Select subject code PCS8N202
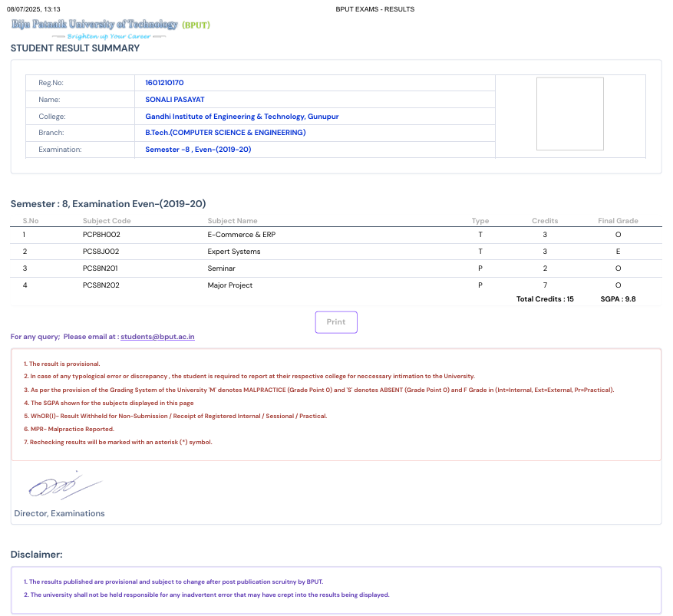The width and height of the screenshot is (673, 616). coord(101,285)
